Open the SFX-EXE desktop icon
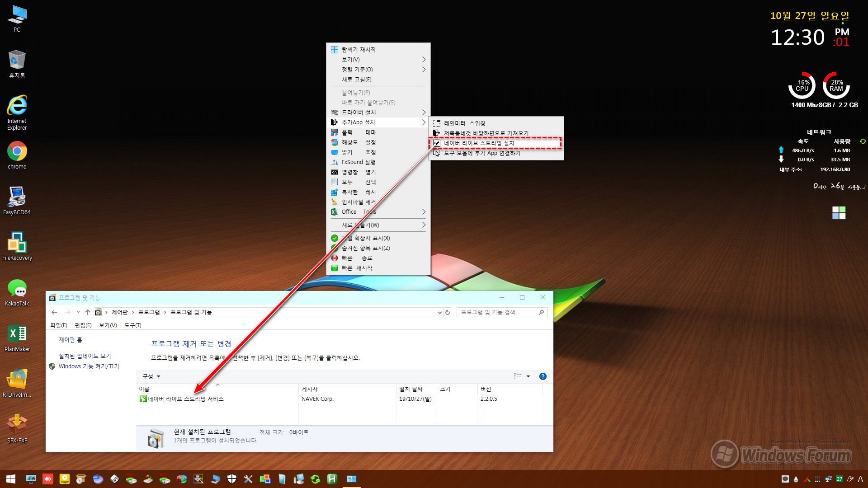Viewport: 868px width, 488px height. coord(17,429)
